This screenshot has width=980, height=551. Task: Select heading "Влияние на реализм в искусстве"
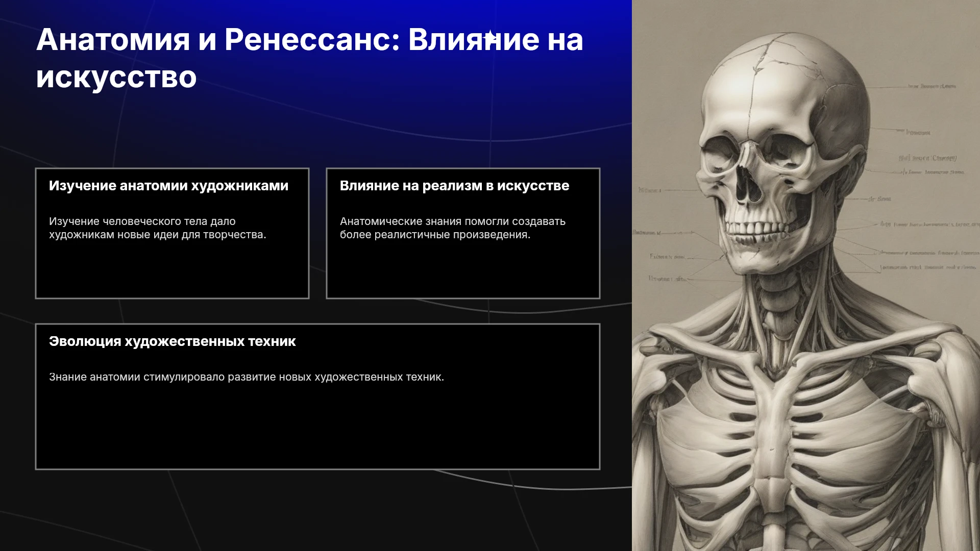[x=454, y=186]
